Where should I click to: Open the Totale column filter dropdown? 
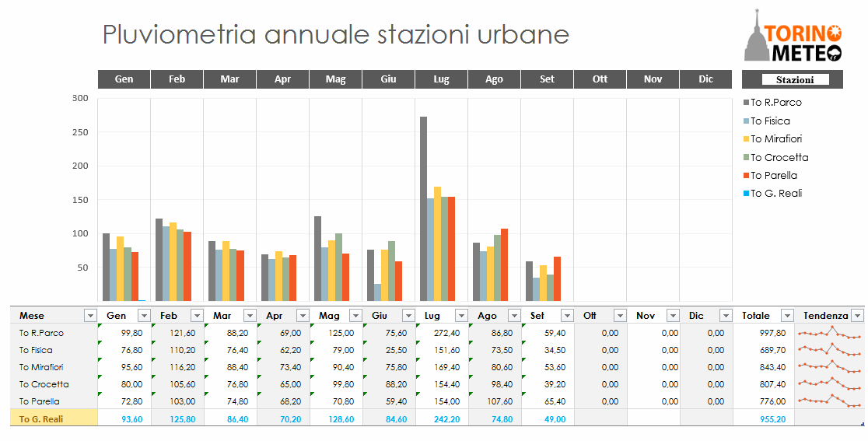(787, 316)
